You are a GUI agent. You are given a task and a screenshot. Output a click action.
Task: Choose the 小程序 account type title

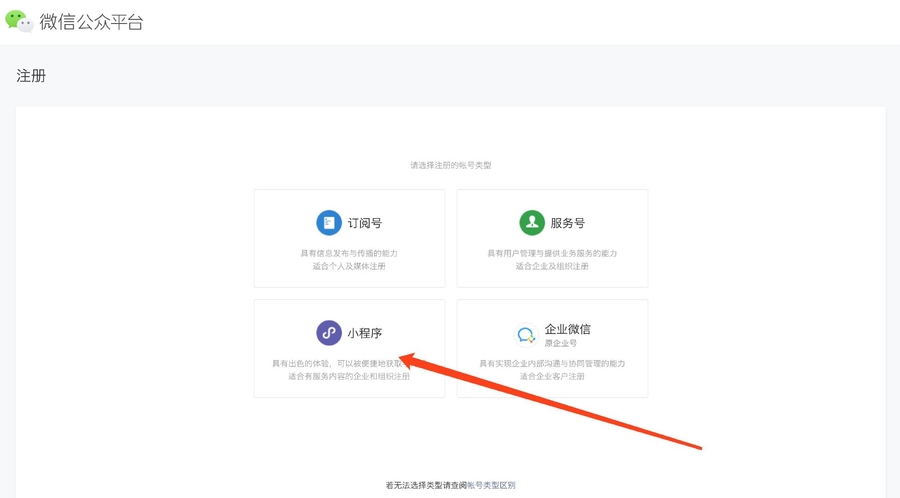(365, 334)
